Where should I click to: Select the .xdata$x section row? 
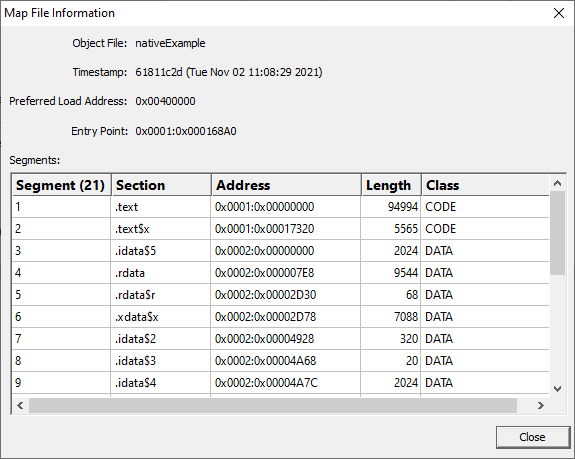(281, 317)
